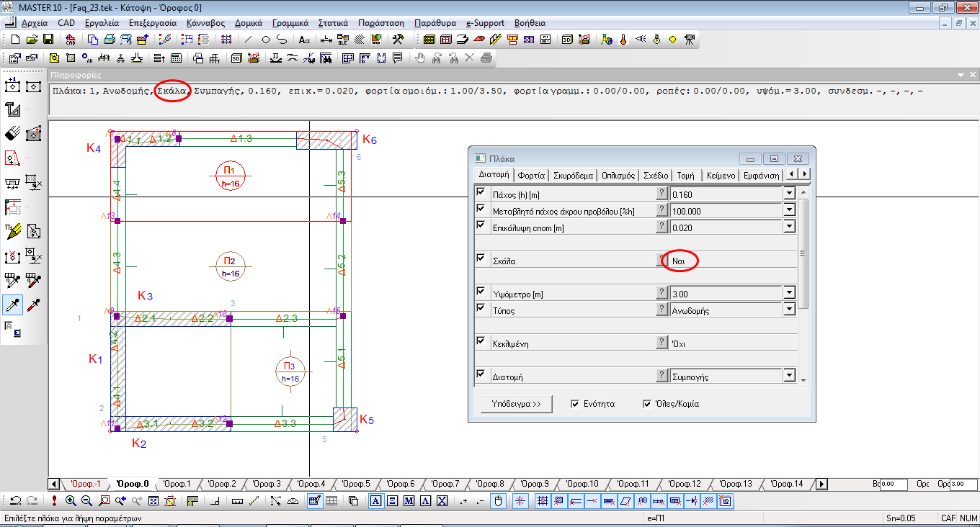This screenshot has height=527, width=980.
Task: Click the 3D view toolbar icon
Action: [x=567, y=40]
